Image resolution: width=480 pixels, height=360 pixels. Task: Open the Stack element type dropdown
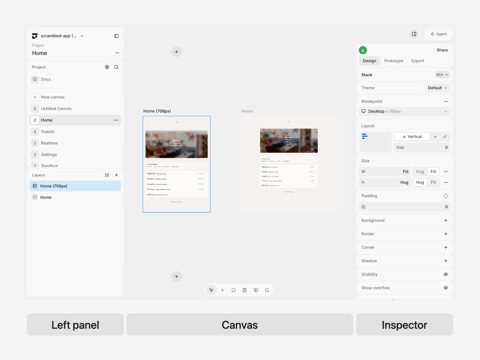tap(442, 75)
